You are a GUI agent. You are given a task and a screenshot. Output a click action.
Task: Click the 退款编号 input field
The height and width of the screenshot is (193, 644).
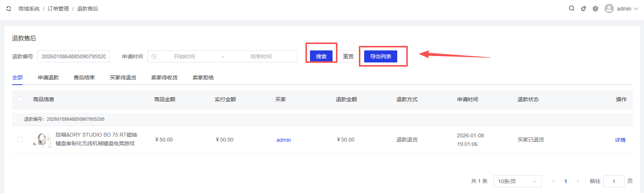coord(74,56)
